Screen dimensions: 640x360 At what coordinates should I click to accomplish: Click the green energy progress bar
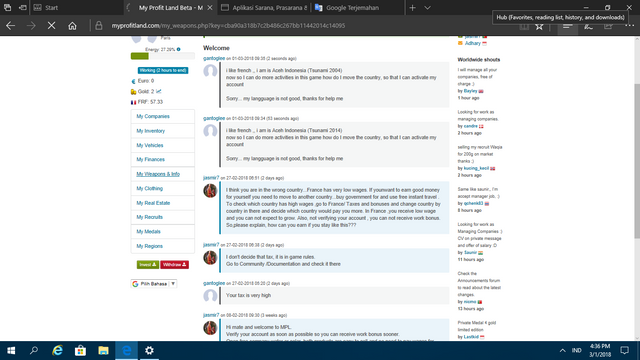pos(140,56)
